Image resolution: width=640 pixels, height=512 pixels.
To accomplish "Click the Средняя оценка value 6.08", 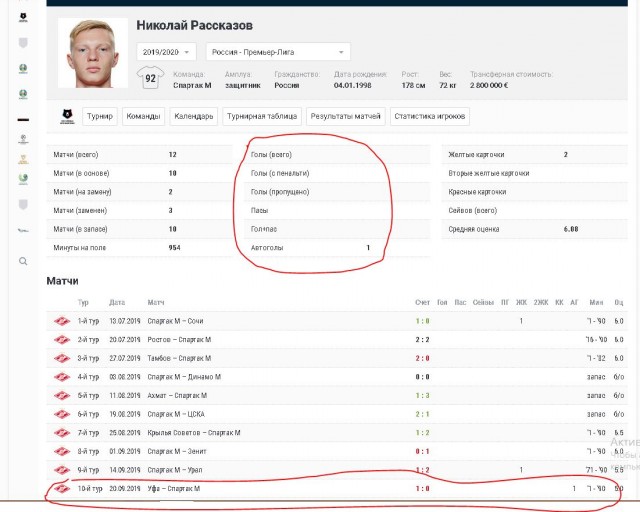I will point(571,229).
